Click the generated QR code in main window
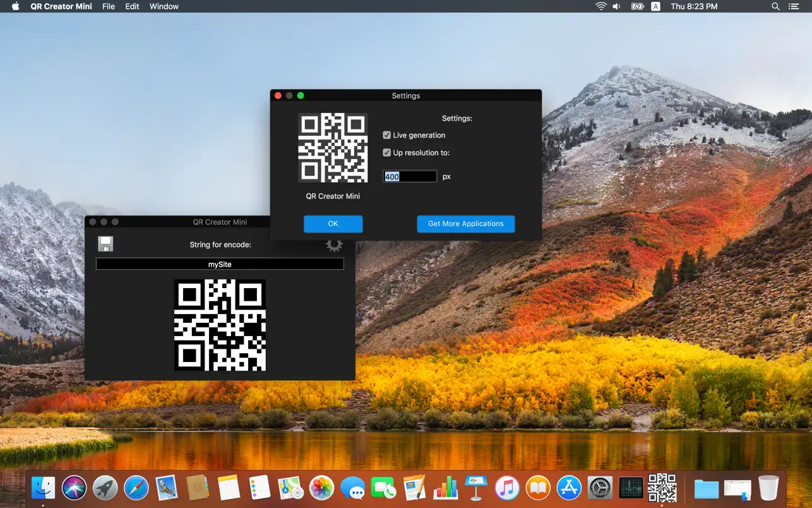Viewport: 812px width, 508px height. pos(220,325)
